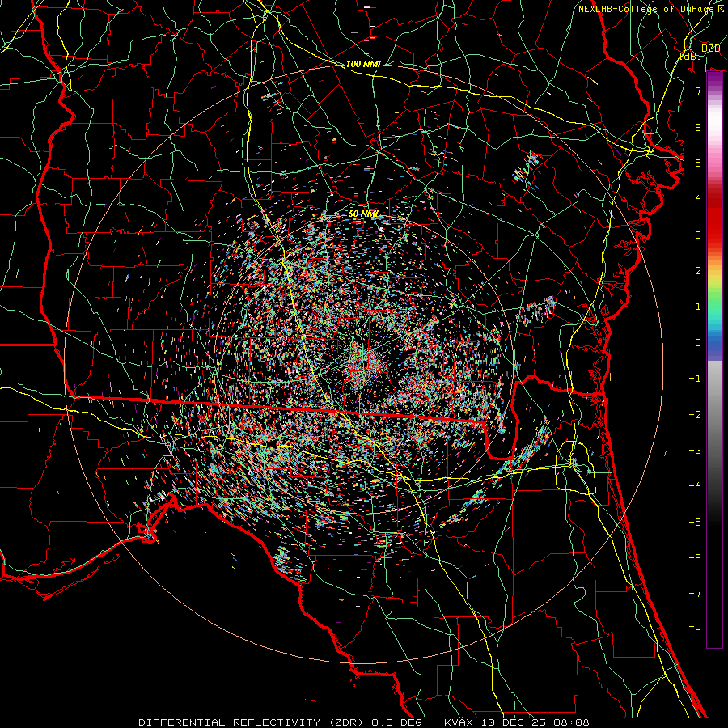The width and height of the screenshot is (728, 728).
Task: Click the DIFFERENTIAL REFLECTIVITY (ZDR) caption text
Action: click(x=252, y=722)
